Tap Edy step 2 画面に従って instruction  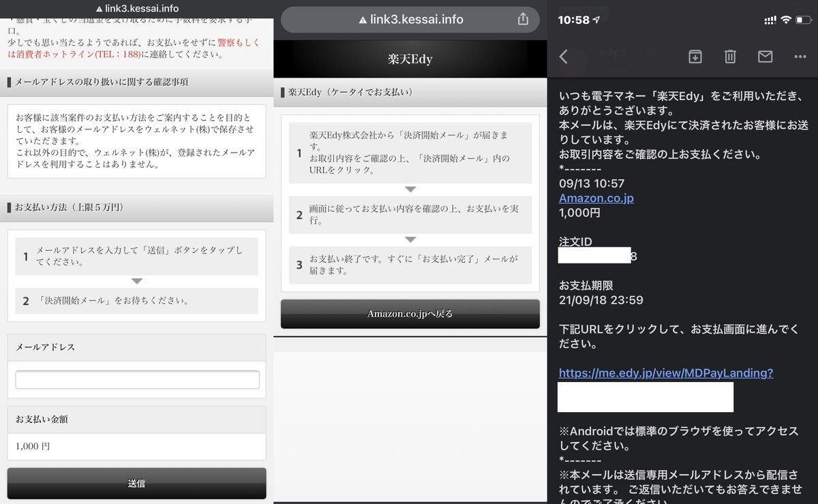click(410, 215)
